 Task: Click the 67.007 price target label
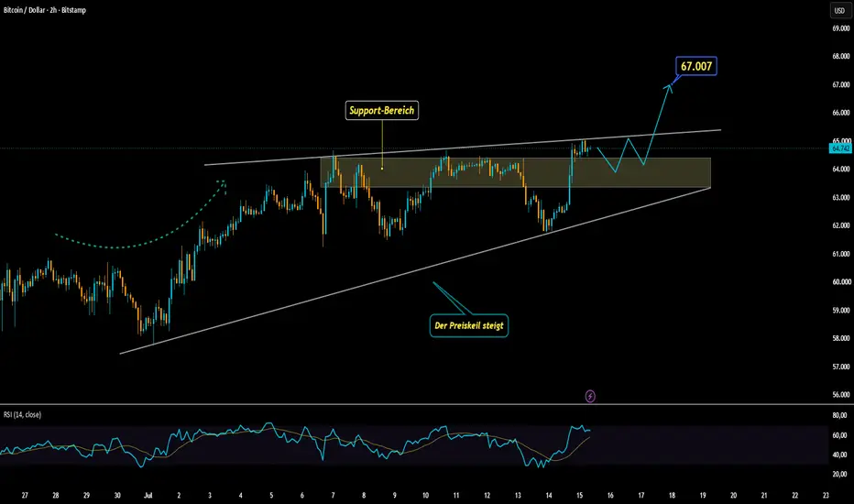point(696,66)
